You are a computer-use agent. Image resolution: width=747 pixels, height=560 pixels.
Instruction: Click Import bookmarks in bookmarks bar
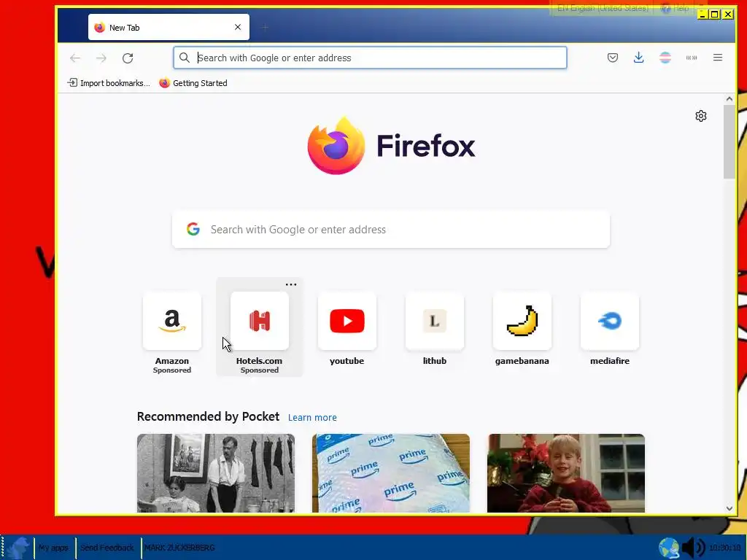coord(109,83)
